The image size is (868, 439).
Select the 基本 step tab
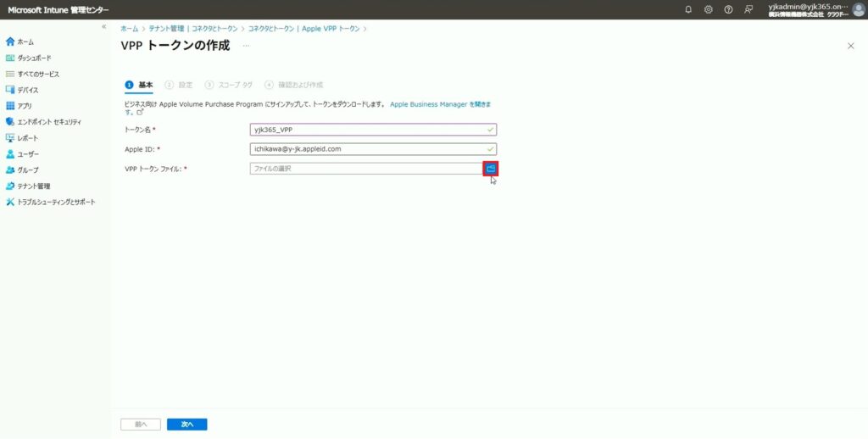[139, 85]
